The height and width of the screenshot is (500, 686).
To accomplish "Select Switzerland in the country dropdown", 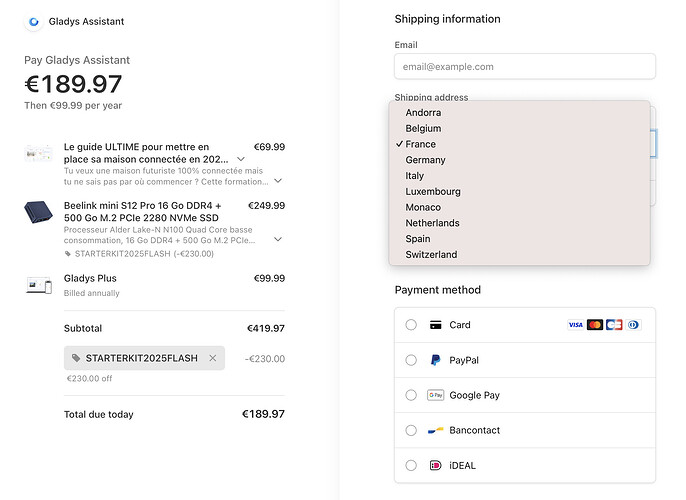I will pos(431,254).
